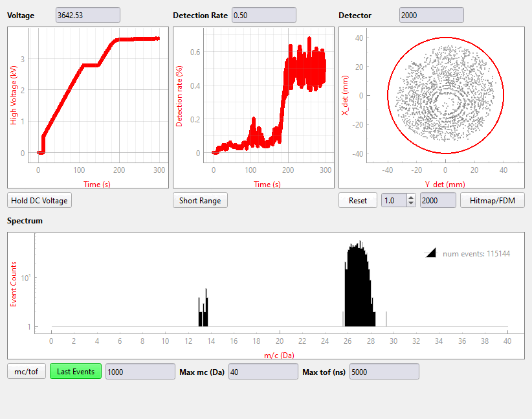Decrease the 1.0 spinner value with down arrow
Viewport: 532px width, 419px height.
click(411, 203)
